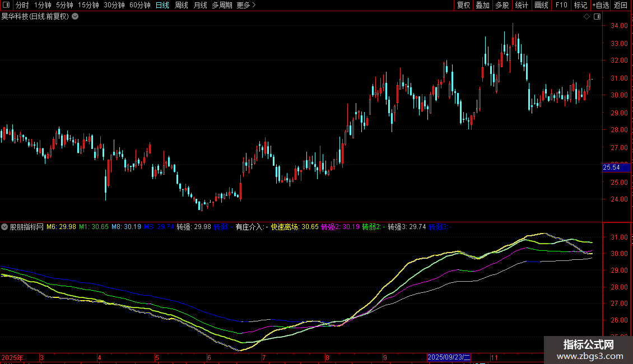Viewport: 633px width, 364px height.
Task: Toggle the left sidebar panel icon
Action: pyautogui.click(x=6, y=5)
